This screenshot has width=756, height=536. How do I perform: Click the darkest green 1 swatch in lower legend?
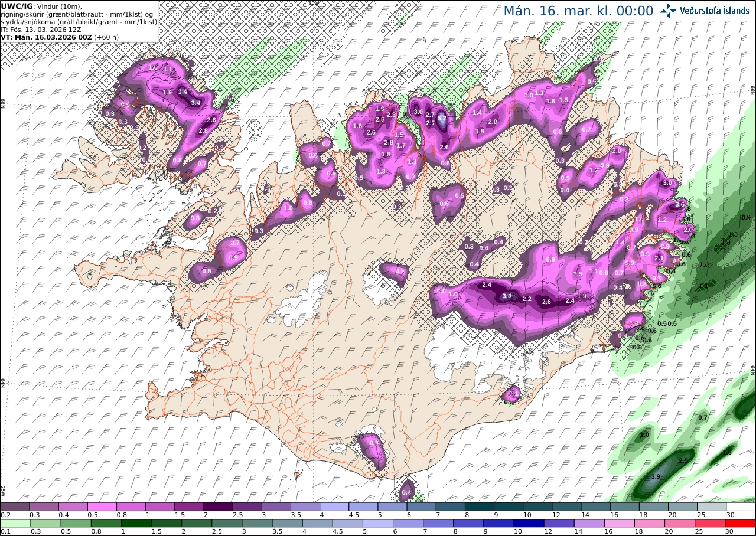click(x=136, y=523)
